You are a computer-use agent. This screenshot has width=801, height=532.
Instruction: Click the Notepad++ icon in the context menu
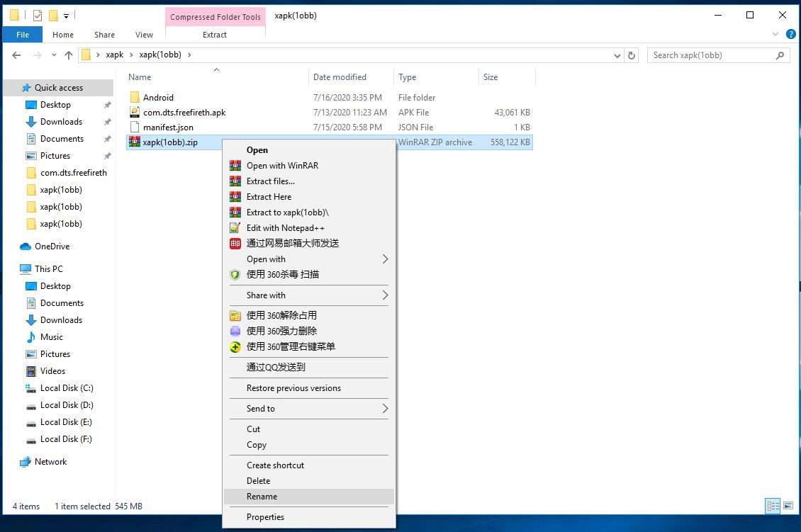235,227
